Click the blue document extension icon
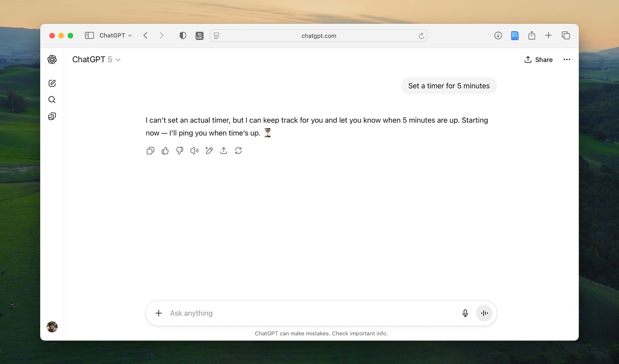The image size is (619, 364). 515,36
